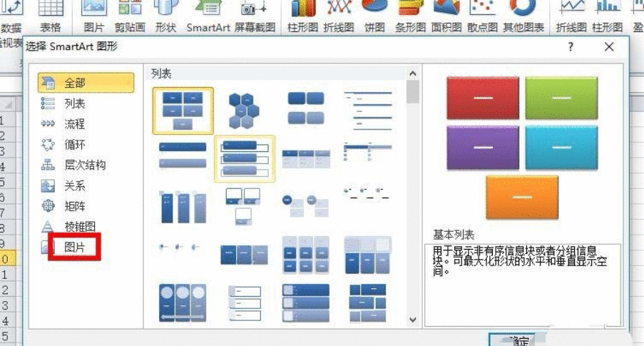The height and width of the screenshot is (346, 644).
Task: Open the 图片 category in the list
Action: click(x=74, y=247)
